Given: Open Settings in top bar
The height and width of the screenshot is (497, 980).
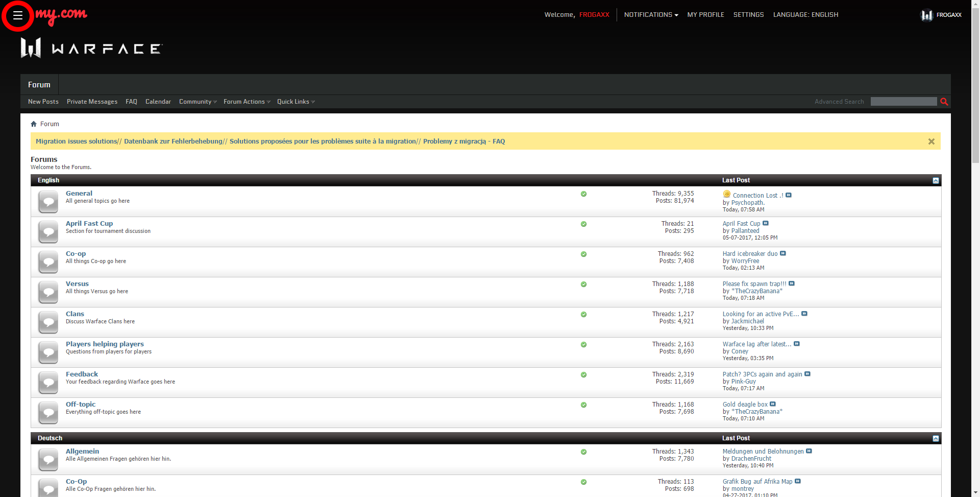Looking at the screenshot, I should 748,15.
